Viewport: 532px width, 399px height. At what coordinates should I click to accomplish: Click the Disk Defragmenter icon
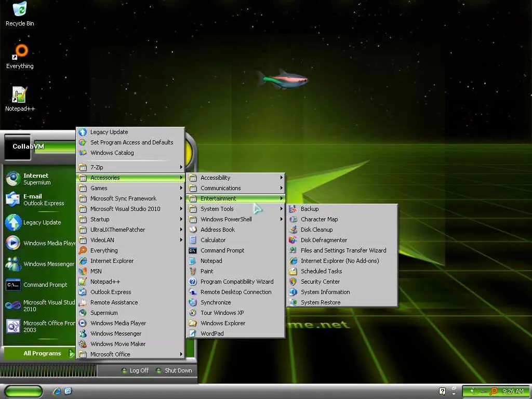click(293, 240)
